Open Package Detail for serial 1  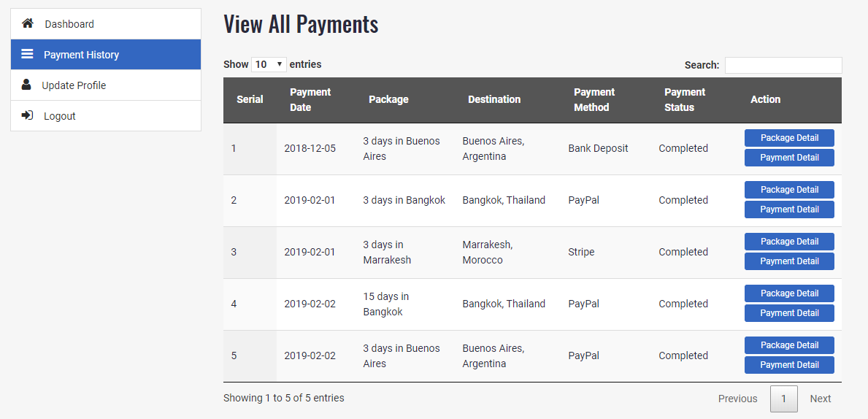coord(789,138)
